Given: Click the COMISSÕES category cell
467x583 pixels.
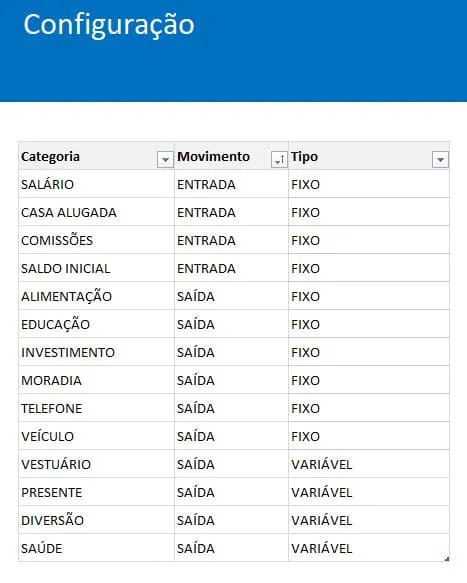Looking at the screenshot, I should 96,240.
